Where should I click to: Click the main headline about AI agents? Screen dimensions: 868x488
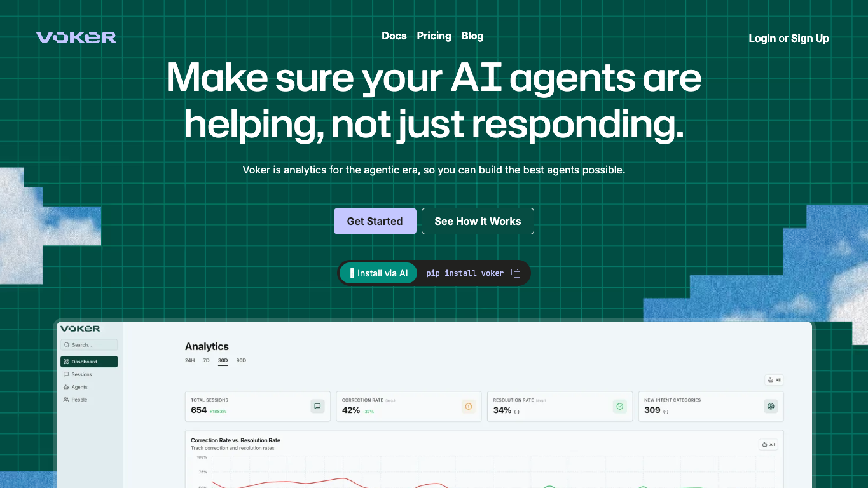point(434,100)
